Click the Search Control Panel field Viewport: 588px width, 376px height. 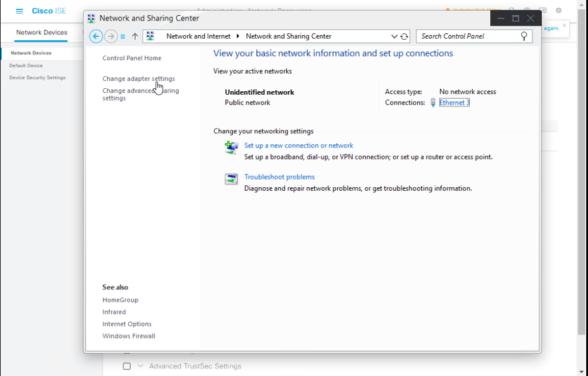pos(474,36)
